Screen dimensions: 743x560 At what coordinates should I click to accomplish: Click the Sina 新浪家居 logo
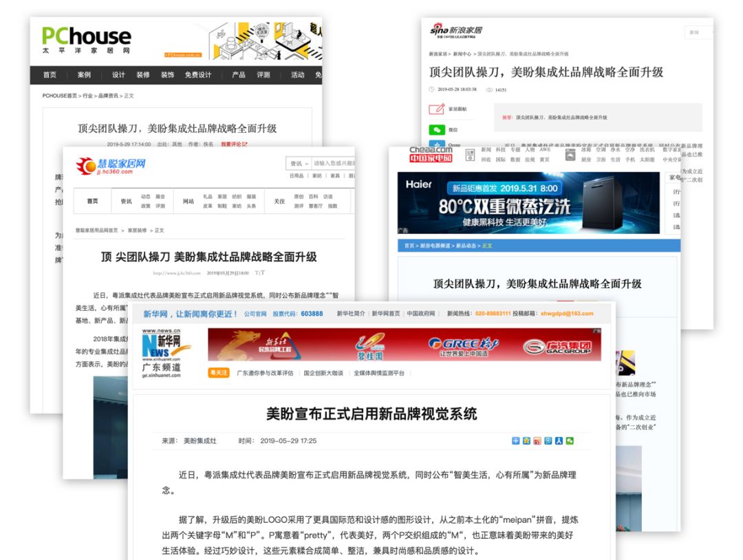(456, 30)
